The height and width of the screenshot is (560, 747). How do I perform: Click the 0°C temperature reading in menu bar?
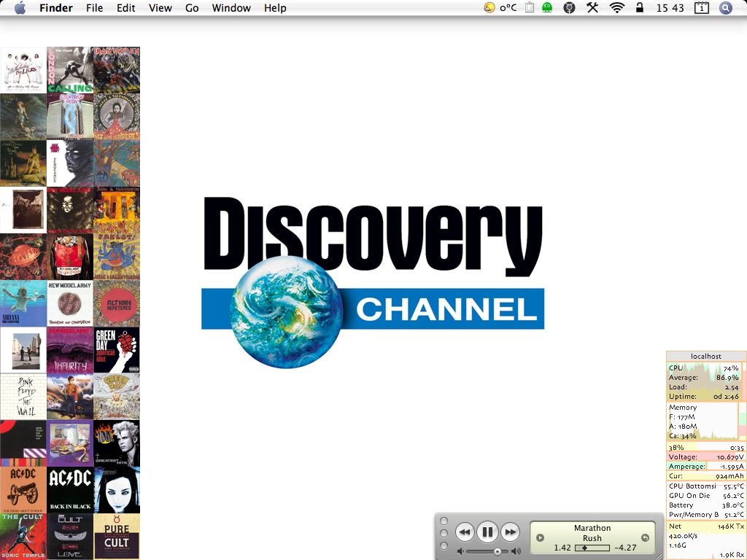(x=508, y=8)
